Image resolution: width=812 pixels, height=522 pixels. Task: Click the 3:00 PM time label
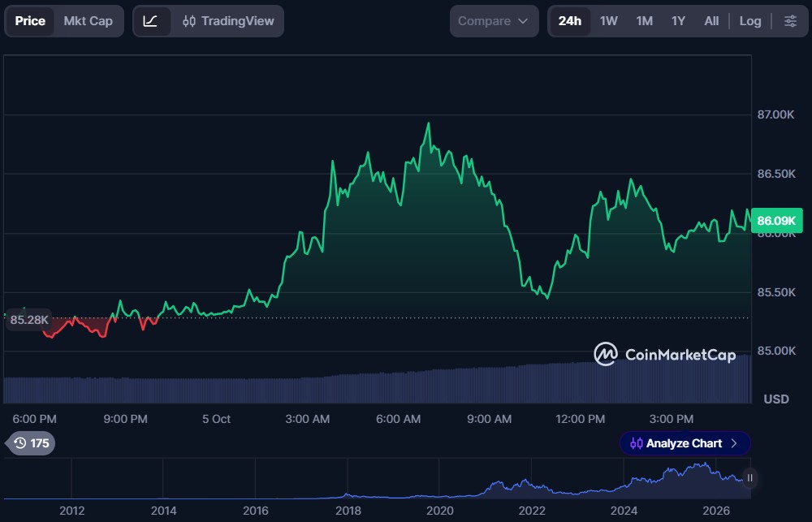click(x=672, y=419)
